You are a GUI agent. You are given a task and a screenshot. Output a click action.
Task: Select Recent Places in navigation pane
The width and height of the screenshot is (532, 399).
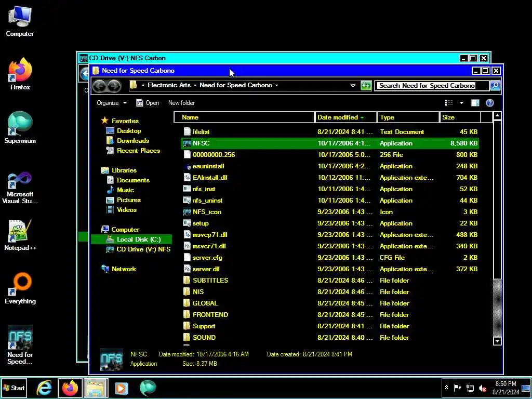pos(133,151)
